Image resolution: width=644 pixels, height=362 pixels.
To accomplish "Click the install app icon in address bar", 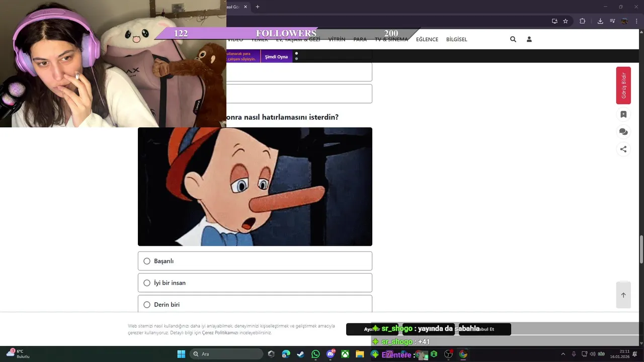I will click(x=554, y=21).
